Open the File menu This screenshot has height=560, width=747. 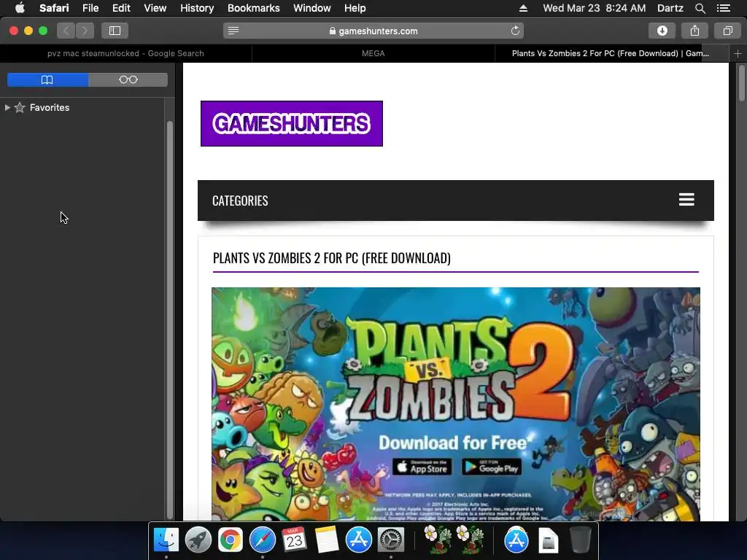click(x=90, y=8)
